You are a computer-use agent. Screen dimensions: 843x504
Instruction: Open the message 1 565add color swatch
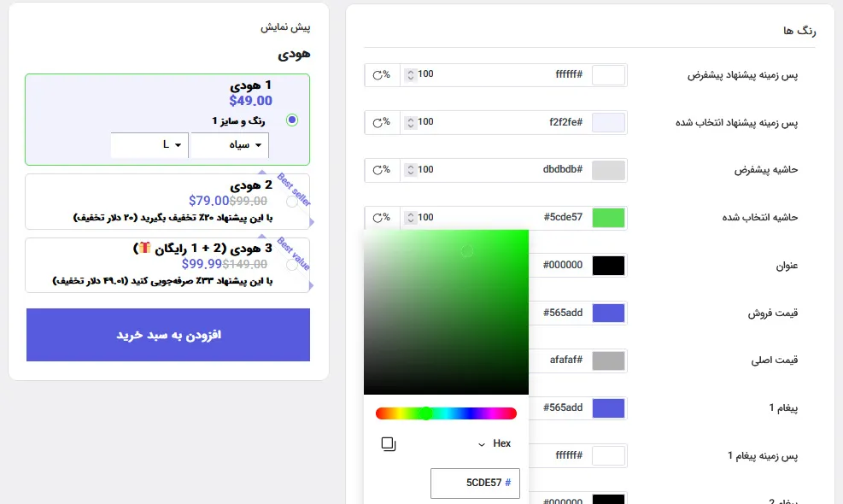click(x=609, y=408)
